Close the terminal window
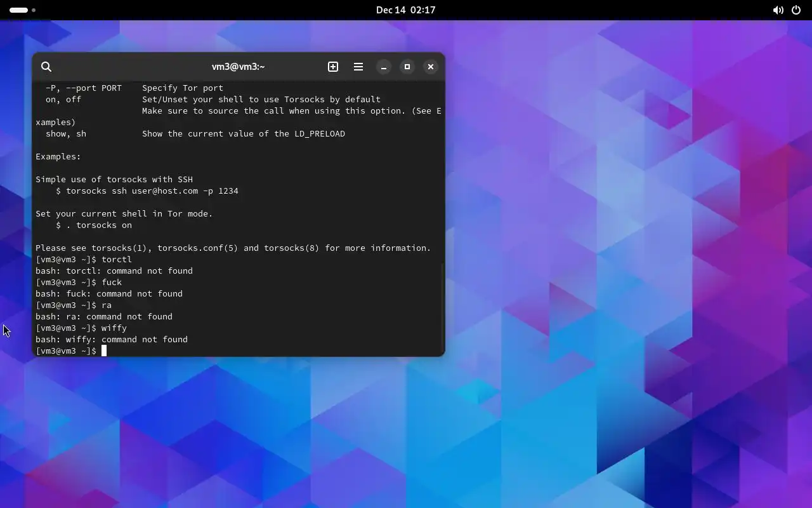The image size is (812, 508). (431, 67)
